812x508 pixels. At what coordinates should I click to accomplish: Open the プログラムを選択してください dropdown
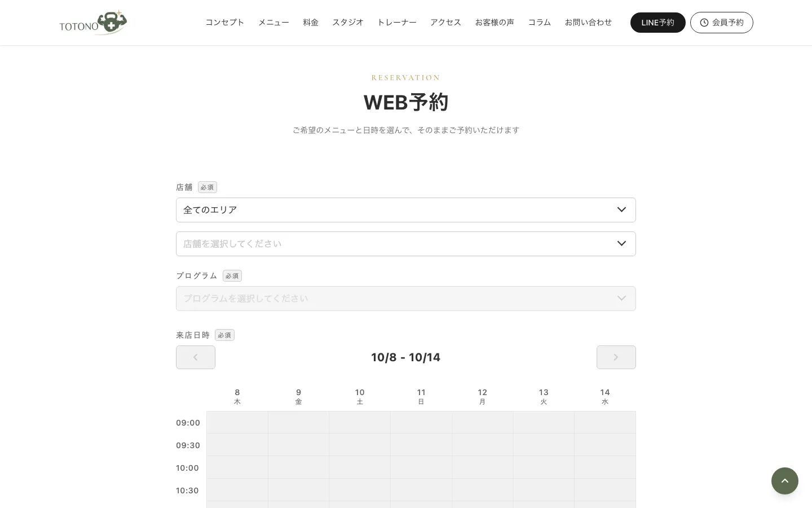pyautogui.click(x=406, y=299)
